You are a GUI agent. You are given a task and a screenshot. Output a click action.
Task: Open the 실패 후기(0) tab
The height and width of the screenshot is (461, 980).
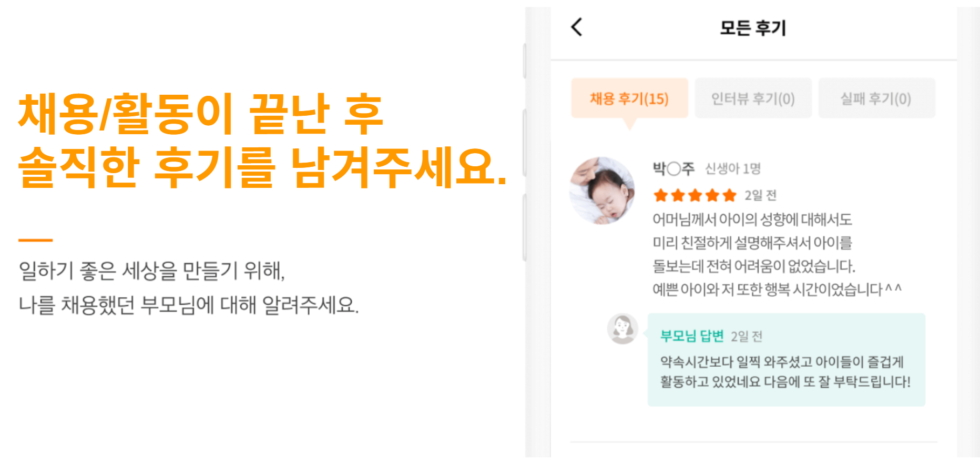876,98
